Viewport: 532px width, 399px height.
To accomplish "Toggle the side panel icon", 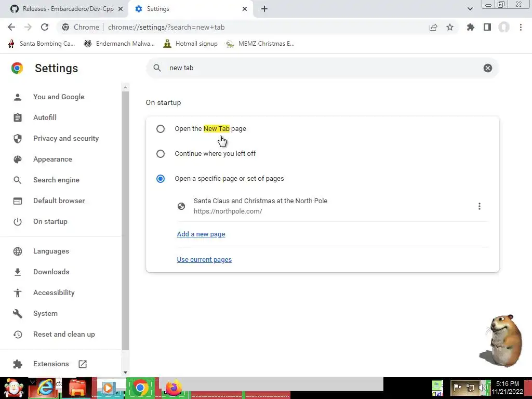I will click(487, 27).
